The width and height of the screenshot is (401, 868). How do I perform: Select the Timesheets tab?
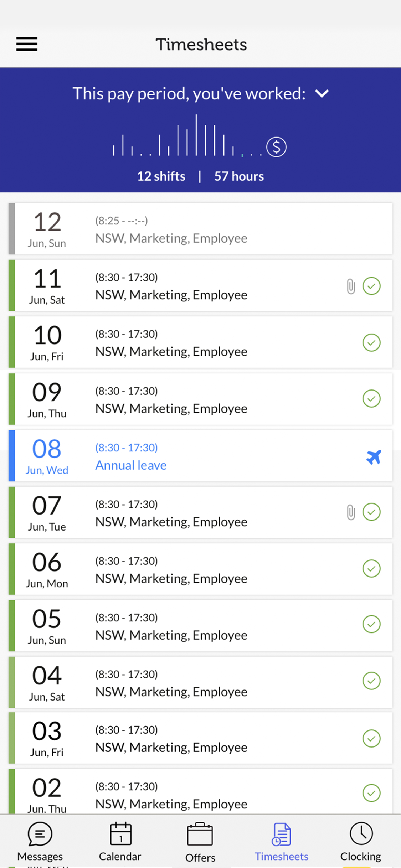[281, 841]
